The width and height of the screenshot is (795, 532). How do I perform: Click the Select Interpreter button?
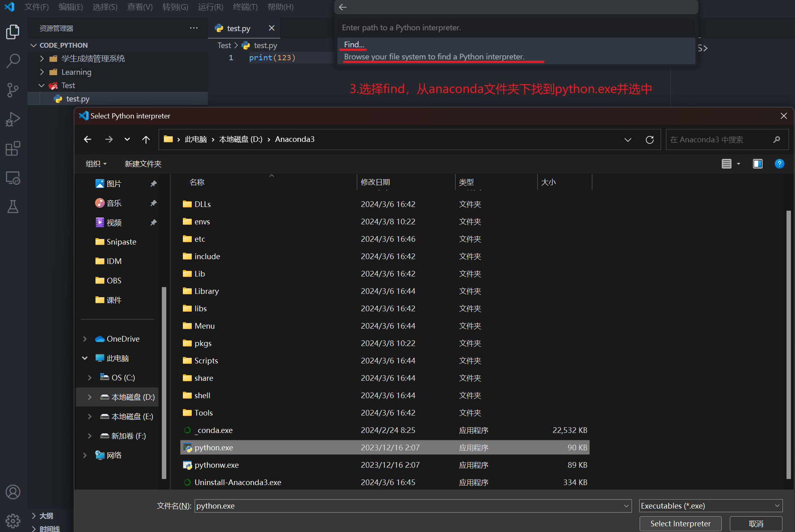point(681,524)
